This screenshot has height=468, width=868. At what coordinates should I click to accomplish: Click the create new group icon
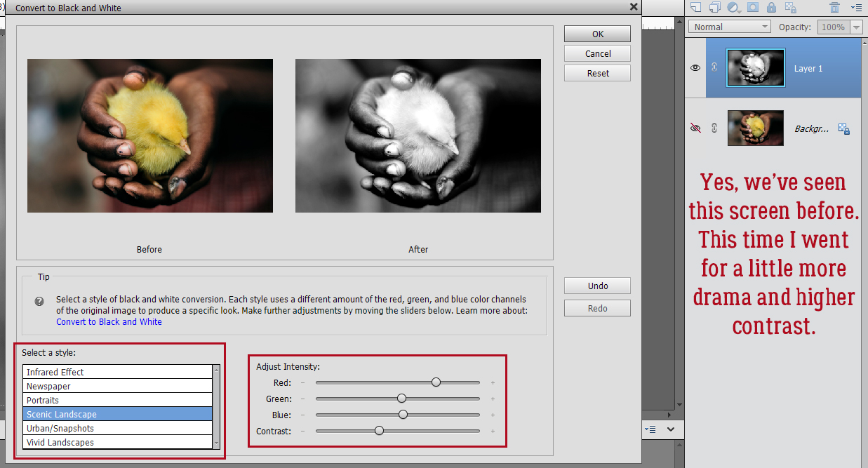(x=715, y=8)
